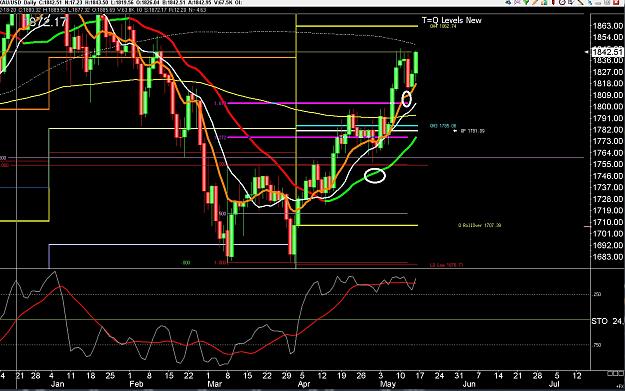
Task: Click the 1746.00 price axis label
Action: [x=607, y=176]
